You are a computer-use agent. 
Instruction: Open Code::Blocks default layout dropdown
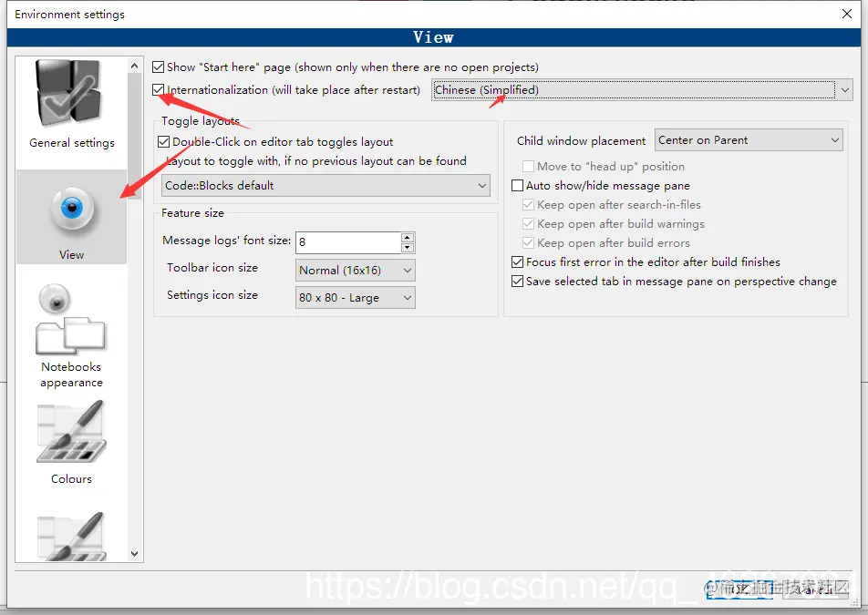click(325, 185)
